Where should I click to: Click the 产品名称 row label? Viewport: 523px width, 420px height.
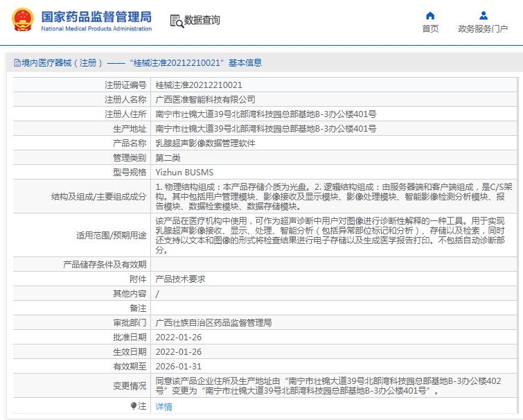tap(130, 143)
